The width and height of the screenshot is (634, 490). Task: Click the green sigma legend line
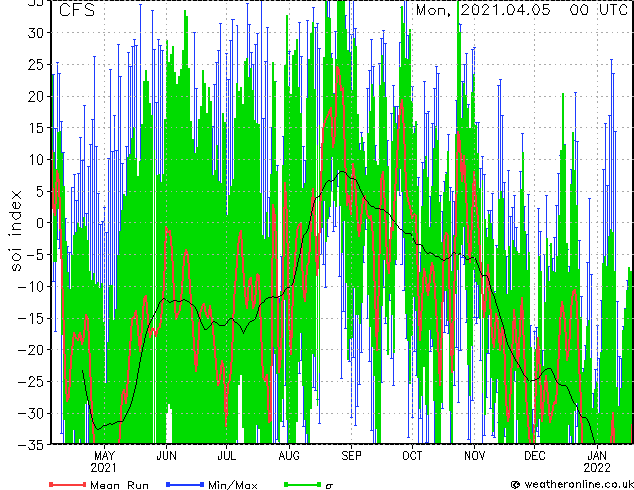(302, 484)
